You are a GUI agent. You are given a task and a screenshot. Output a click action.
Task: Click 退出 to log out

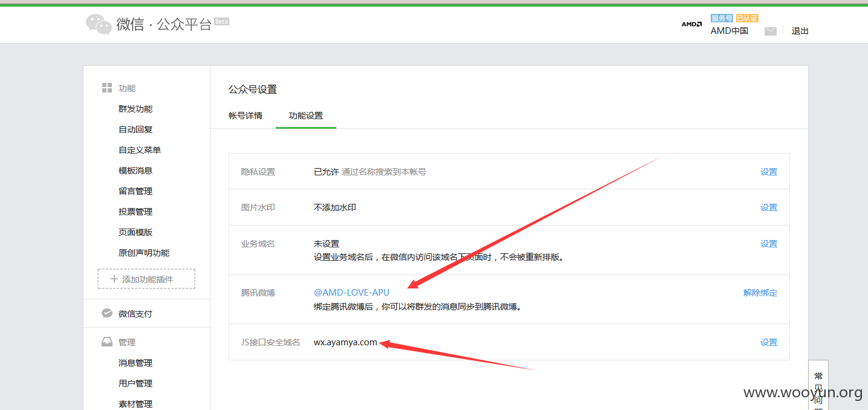point(800,31)
